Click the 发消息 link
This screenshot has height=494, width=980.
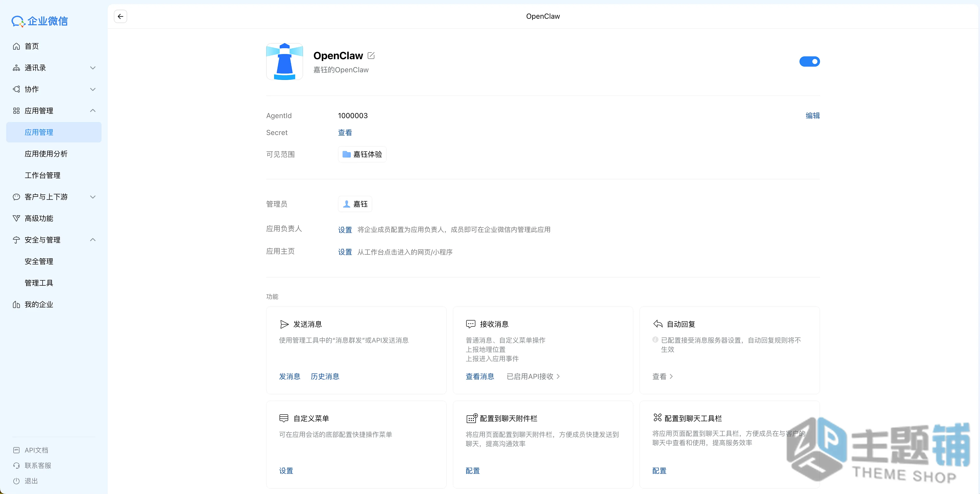[289, 376]
